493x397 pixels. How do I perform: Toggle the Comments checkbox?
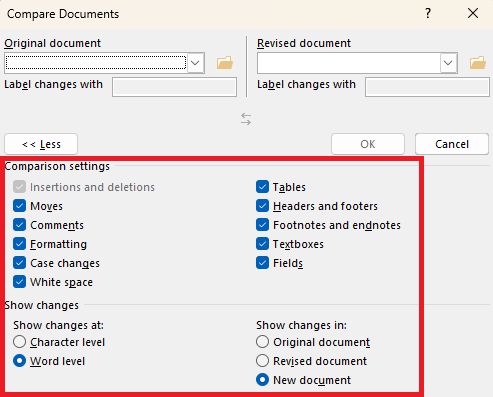point(20,225)
